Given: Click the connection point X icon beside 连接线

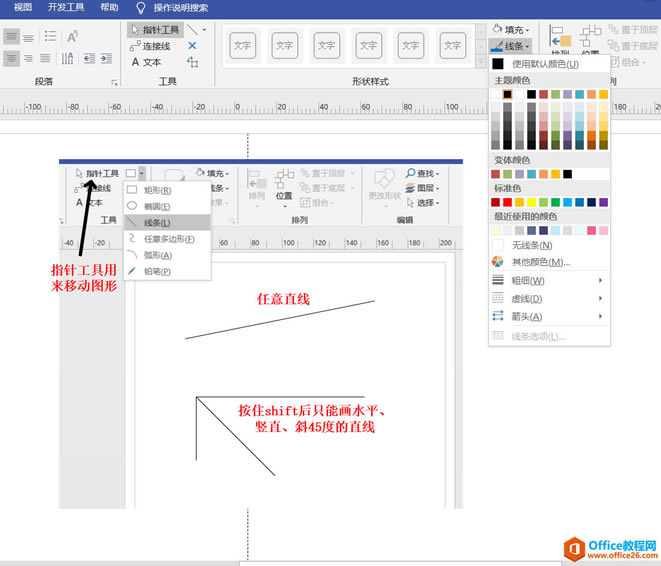Looking at the screenshot, I should click(192, 46).
